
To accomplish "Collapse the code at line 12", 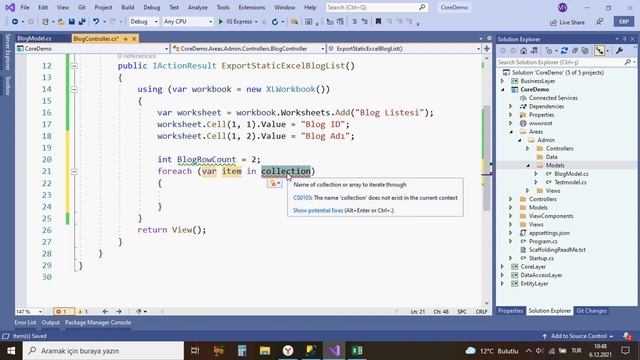I will (x=74, y=65).
